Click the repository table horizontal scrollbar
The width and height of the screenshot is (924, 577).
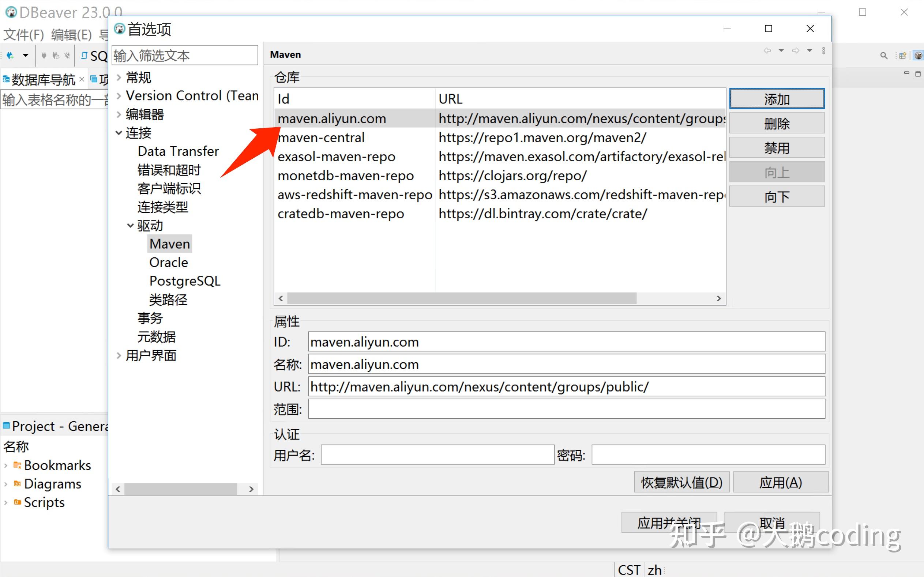(461, 298)
